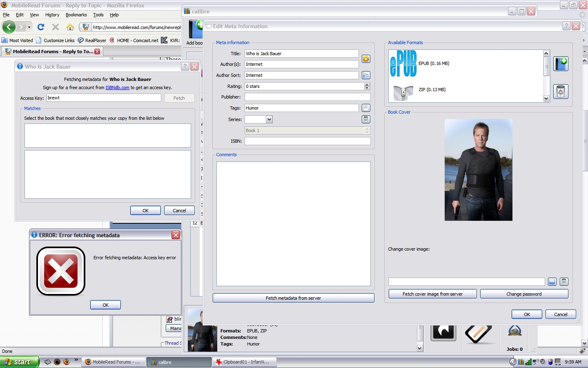This screenshot has height=368, width=588.
Task: Open RealPlayer bookmark in Firefox toolbar
Action: [92, 40]
